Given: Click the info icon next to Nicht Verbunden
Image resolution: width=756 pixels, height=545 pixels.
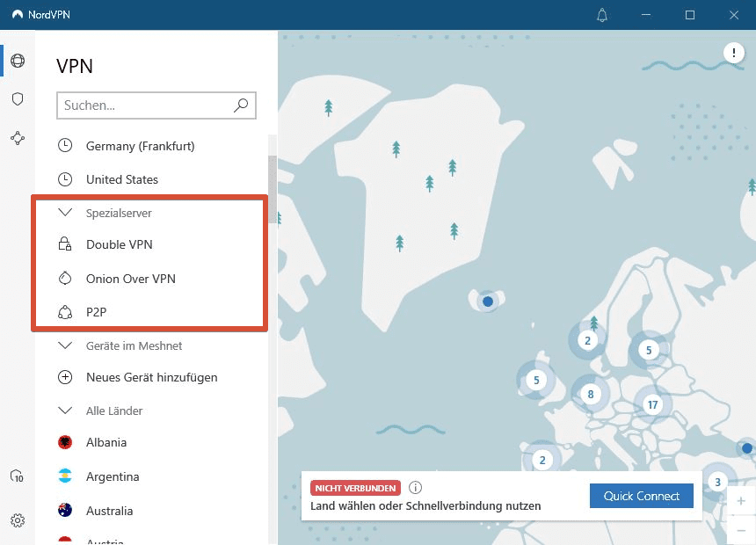Looking at the screenshot, I should (x=415, y=488).
